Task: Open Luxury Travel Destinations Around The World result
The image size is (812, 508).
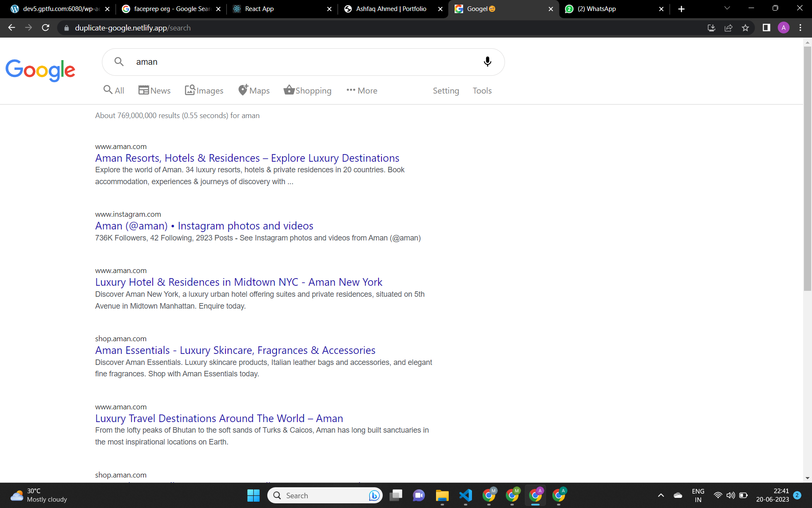Action: point(219,418)
